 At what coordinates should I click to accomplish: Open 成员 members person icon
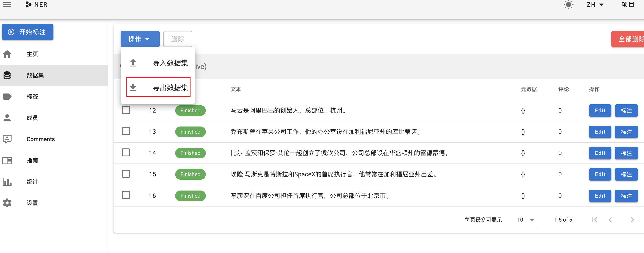7,118
